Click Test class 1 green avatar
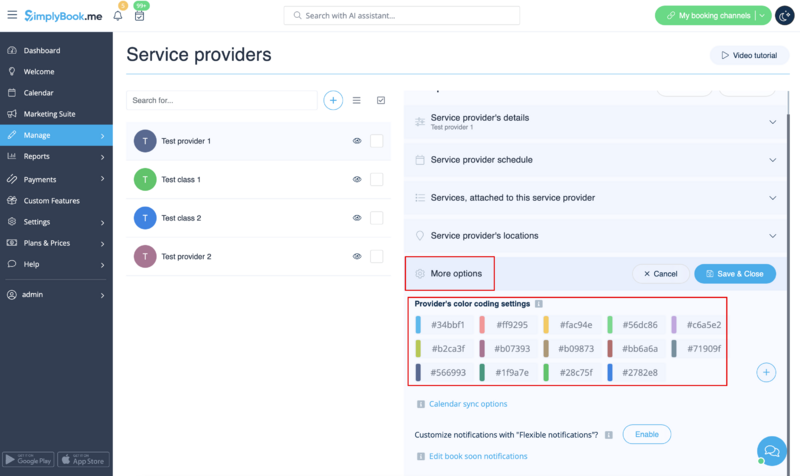Image resolution: width=800 pixels, height=476 pixels. click(145, 180)
